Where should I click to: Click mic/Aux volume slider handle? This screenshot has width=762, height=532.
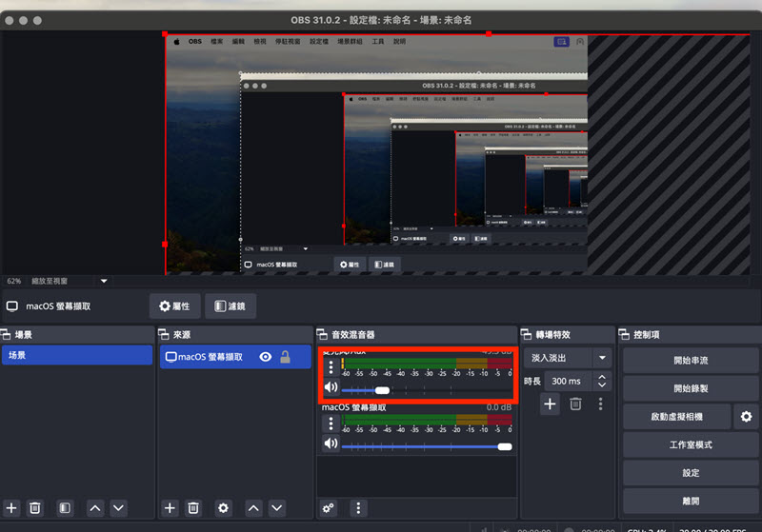[x=383, y=390]
